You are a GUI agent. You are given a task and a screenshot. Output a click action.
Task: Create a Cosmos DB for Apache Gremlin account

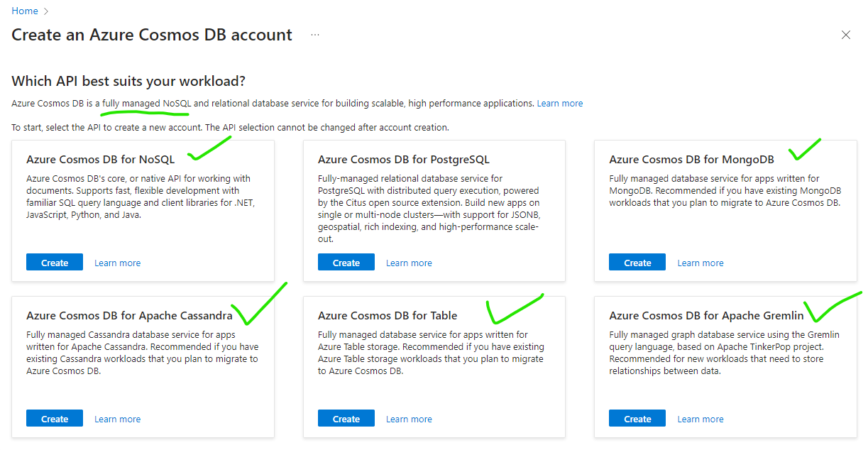pos(637,418)
